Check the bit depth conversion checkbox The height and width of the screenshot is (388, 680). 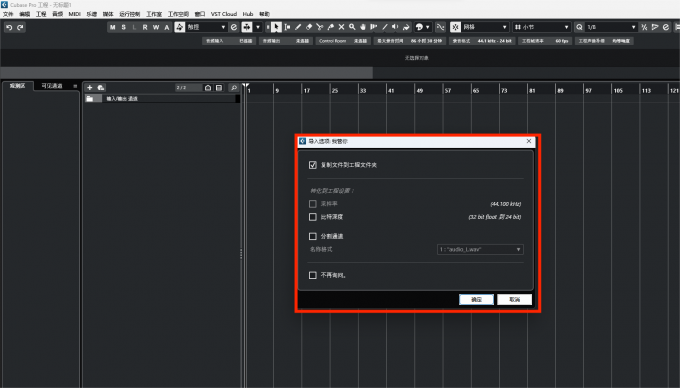pyautogui.click(x=313, y=217)
